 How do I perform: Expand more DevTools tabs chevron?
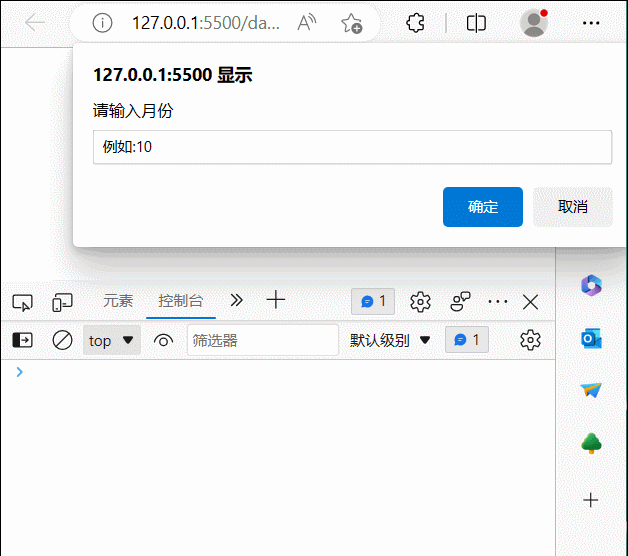pos(236,300)
